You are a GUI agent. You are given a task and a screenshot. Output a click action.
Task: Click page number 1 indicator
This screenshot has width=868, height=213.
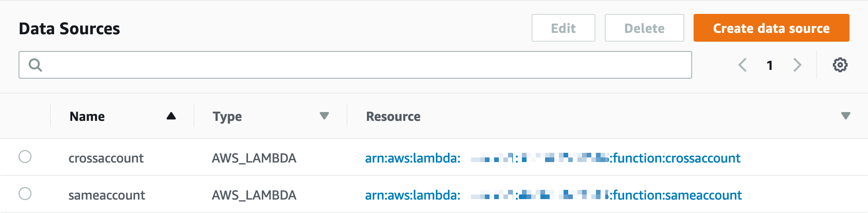click(x=769, y=65)
